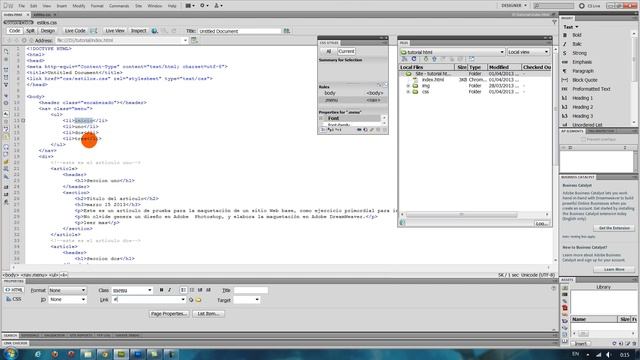Switch Properties panel to HTML mode
Viewport: 640px width, 360px height.
[14, 290]
